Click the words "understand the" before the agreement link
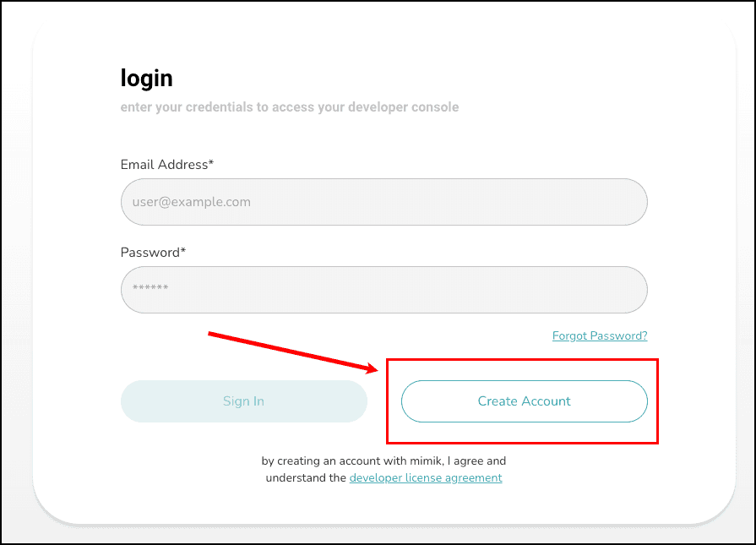 (306, 477)
